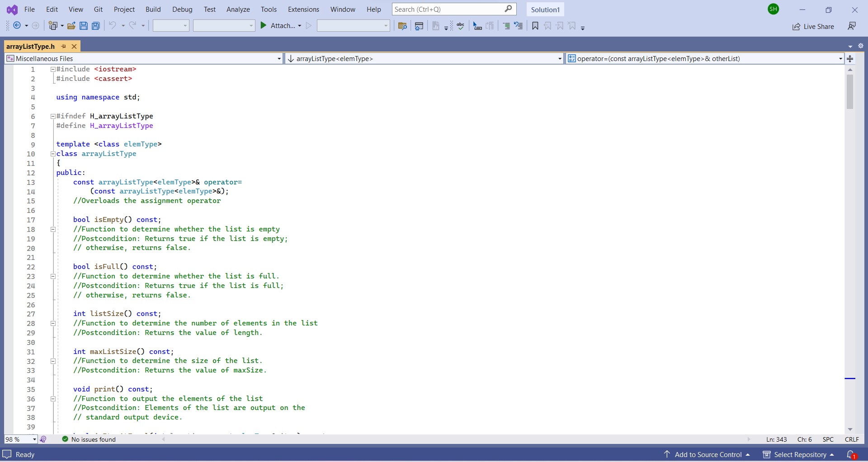Expand the Miscellaneous Files project dropdown
The height and width of the screenshot is (462, 868).
tap(144, 58)
